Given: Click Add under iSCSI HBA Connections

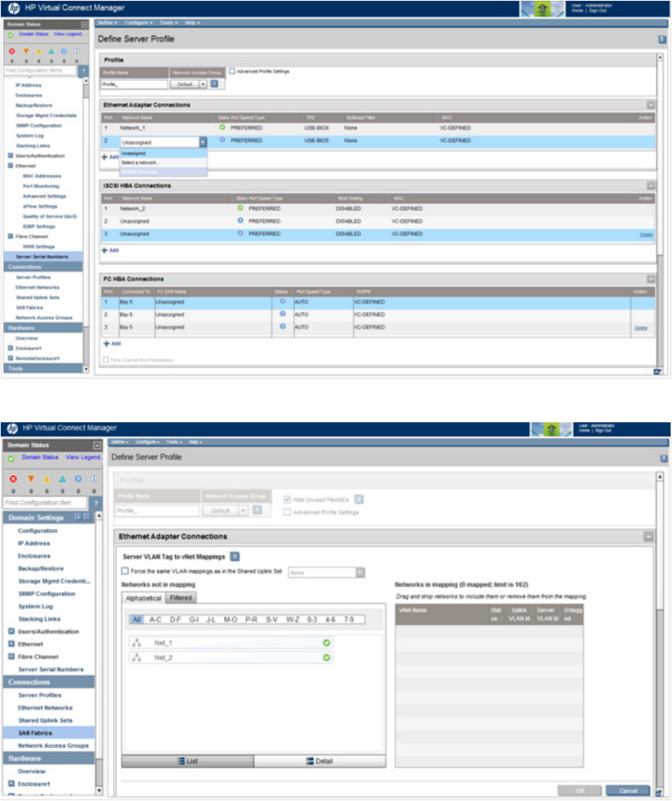Looking at the screenshot, I should pyautogui.click(x=110, y=250).
